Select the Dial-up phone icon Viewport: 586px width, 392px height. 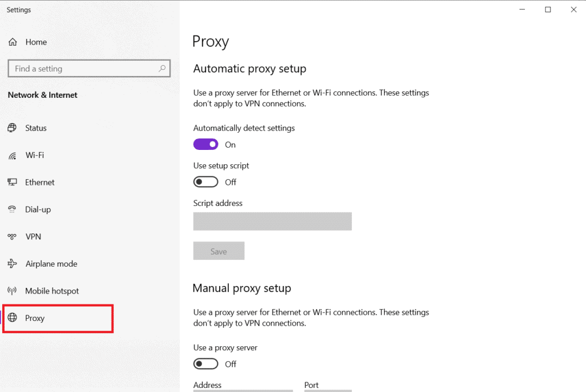coord(13,209)
